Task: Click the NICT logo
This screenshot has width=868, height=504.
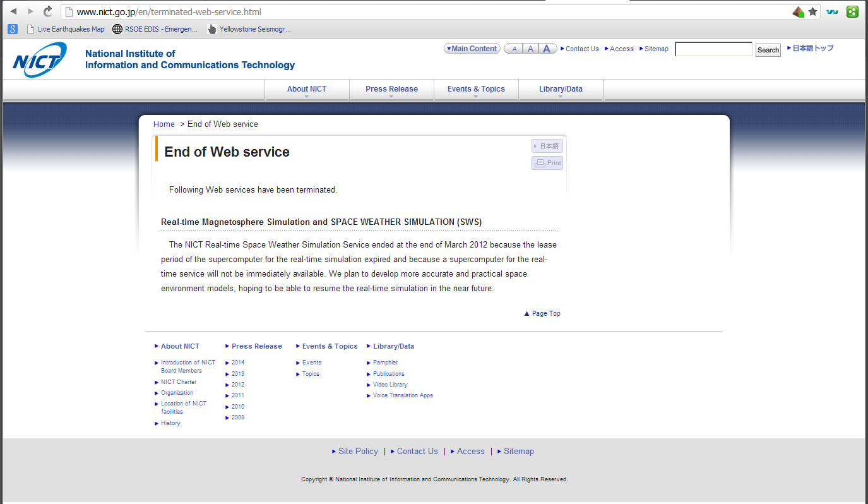Action: pos(40,60)
